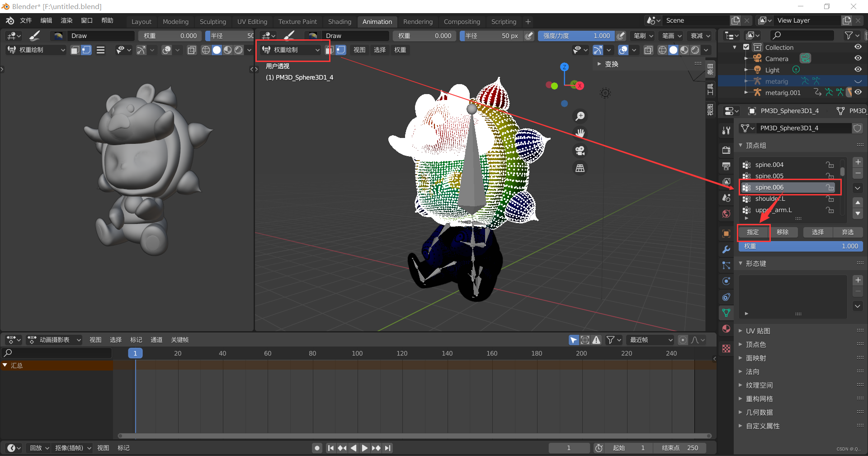Toggle strength pressure sensitivity pen icon
Viewport: 868px width, 456px height.
[621, 36]
